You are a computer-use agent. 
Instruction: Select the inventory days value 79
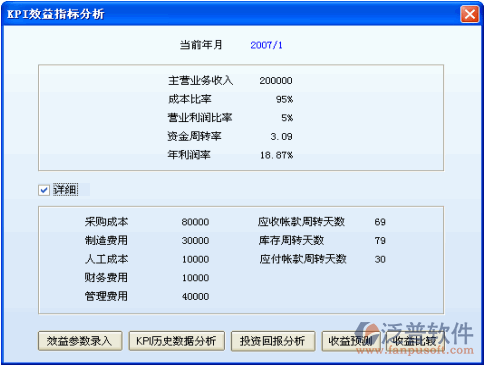tap(380, 241)
